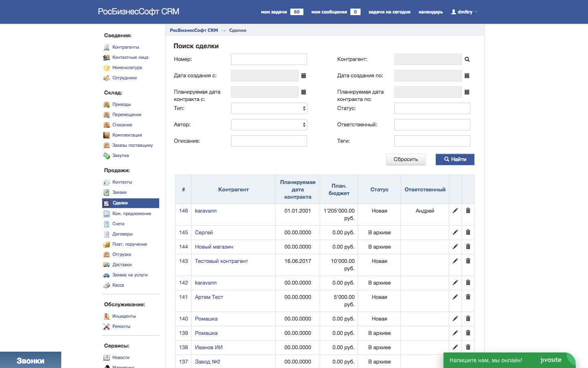Open Инциденты in the Обслуживание section
This screenshot has height=368, width=588.
pyautogui.click(x=125, y=316)
